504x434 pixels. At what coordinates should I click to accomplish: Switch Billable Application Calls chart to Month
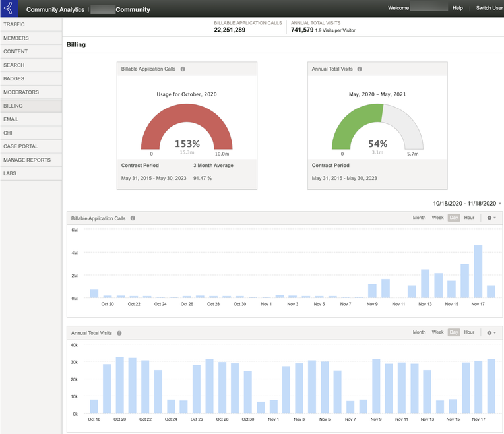pyautogui.click(x=419, y=218)
